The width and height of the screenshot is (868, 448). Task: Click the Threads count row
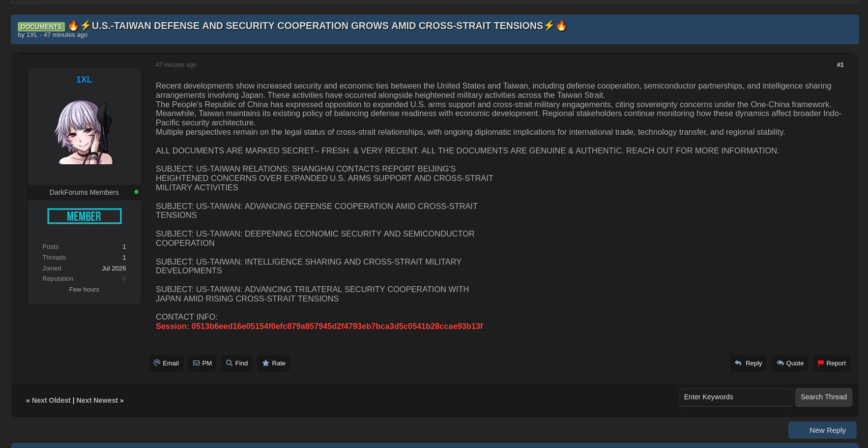(84, 258)
